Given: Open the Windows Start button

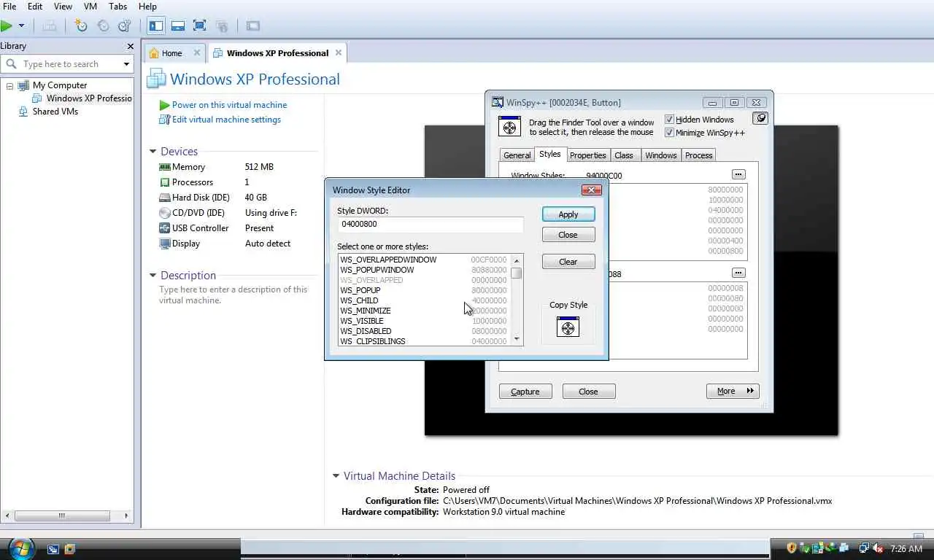Looking at the screenshot, I should 20,548.
